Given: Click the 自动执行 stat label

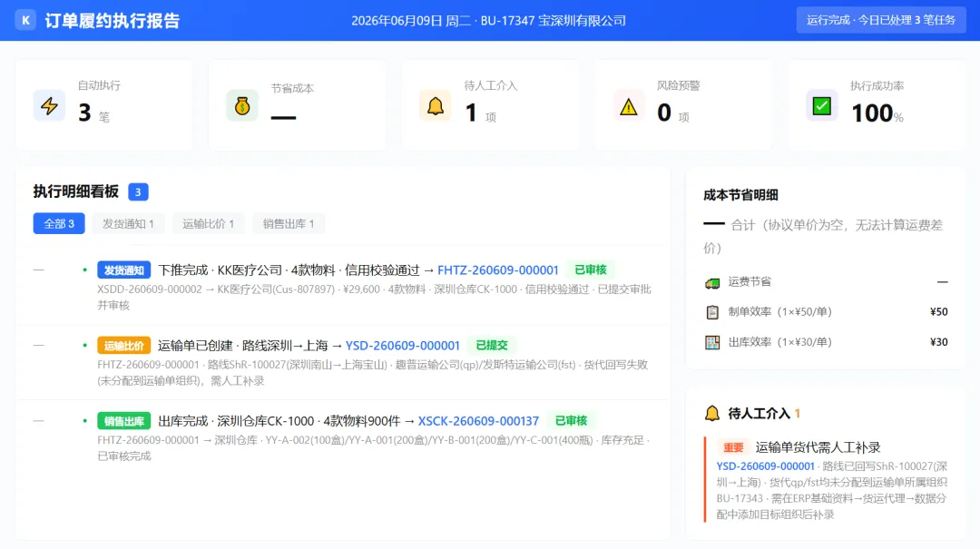Looking at the screenshot, I should (x=99, y=85).
